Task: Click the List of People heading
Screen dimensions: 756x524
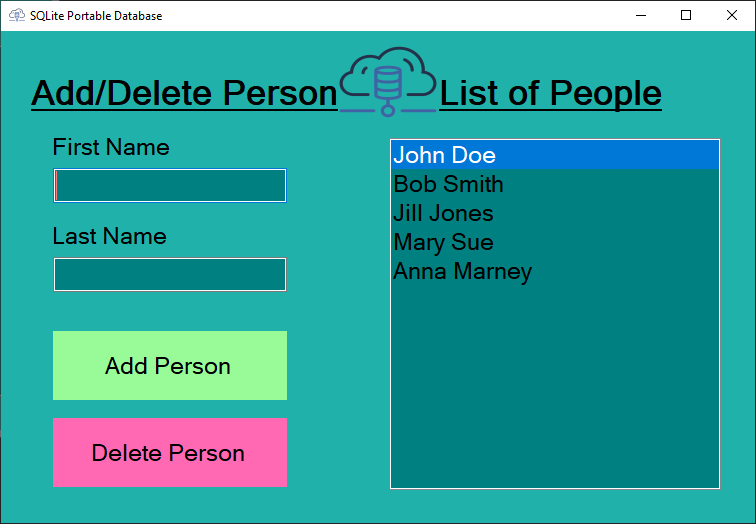Action: pos(551,93)
